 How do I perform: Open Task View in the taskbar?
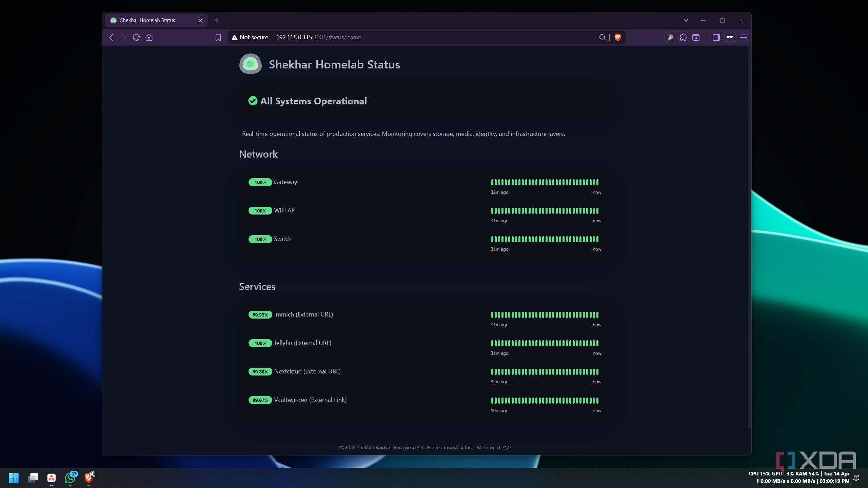[x=33, y=478]
